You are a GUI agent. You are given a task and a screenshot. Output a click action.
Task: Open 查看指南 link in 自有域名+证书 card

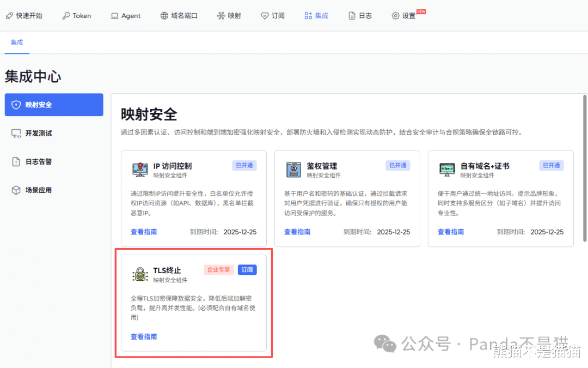[451, 232]
